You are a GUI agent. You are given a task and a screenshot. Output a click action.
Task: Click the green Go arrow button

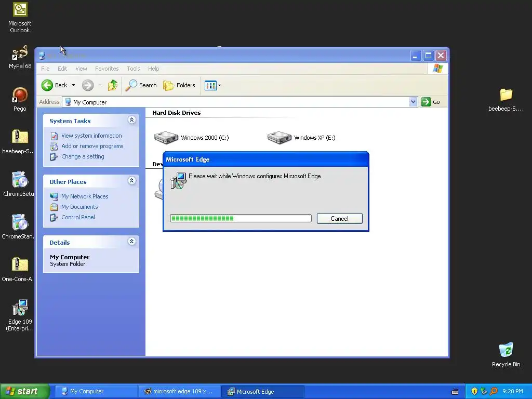pyautogui.click(x=425, y=102)
